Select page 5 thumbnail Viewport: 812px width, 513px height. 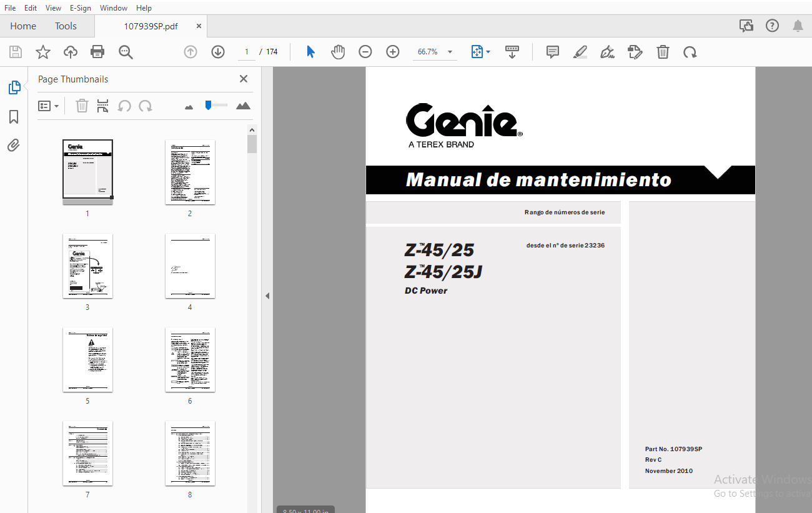(87, 359)
